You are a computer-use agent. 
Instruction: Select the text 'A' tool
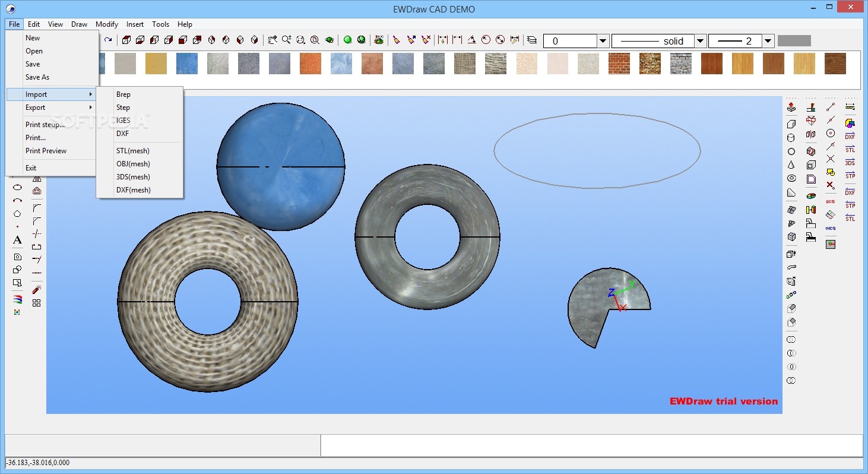pos(17,240)
